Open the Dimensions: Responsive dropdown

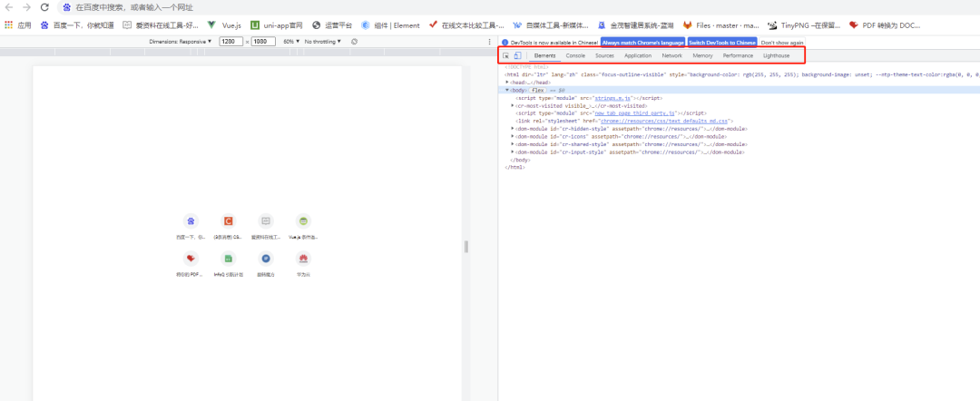pyautogui.click(x=180, y=41)
